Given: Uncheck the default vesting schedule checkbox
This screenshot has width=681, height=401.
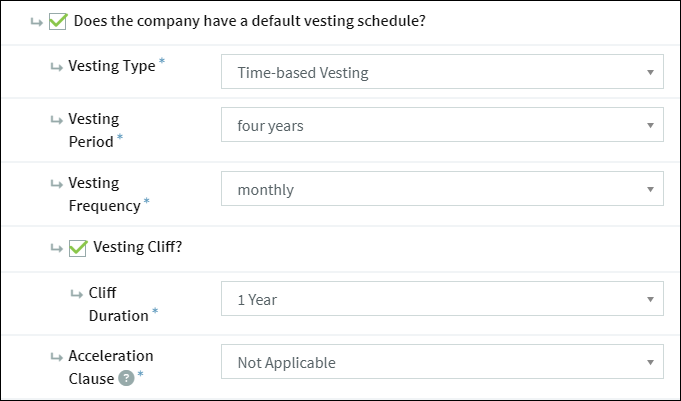Looking at the screenshot, I should pyautogui.click(x=58, y=21).
